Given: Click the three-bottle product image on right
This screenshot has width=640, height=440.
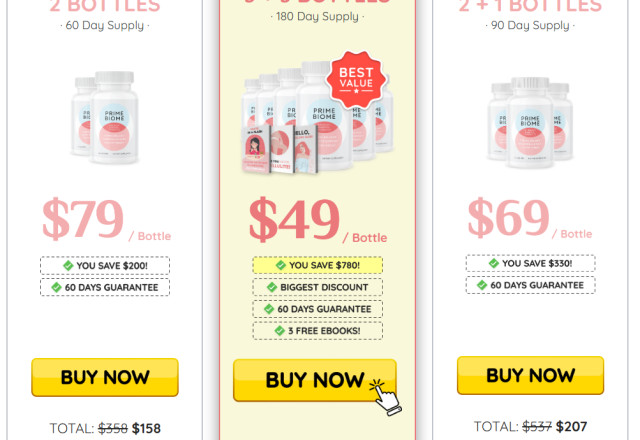Looking at the screenshot, I should [x=530, y=123].
